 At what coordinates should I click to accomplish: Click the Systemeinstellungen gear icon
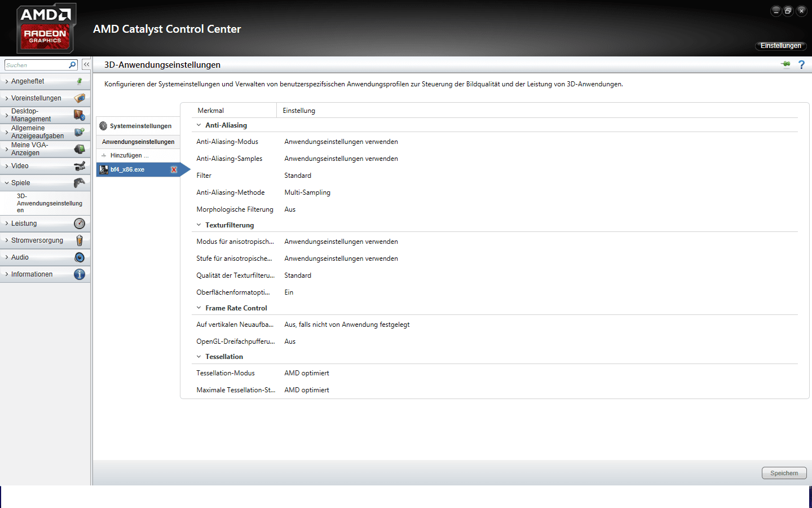pos(103,126)
